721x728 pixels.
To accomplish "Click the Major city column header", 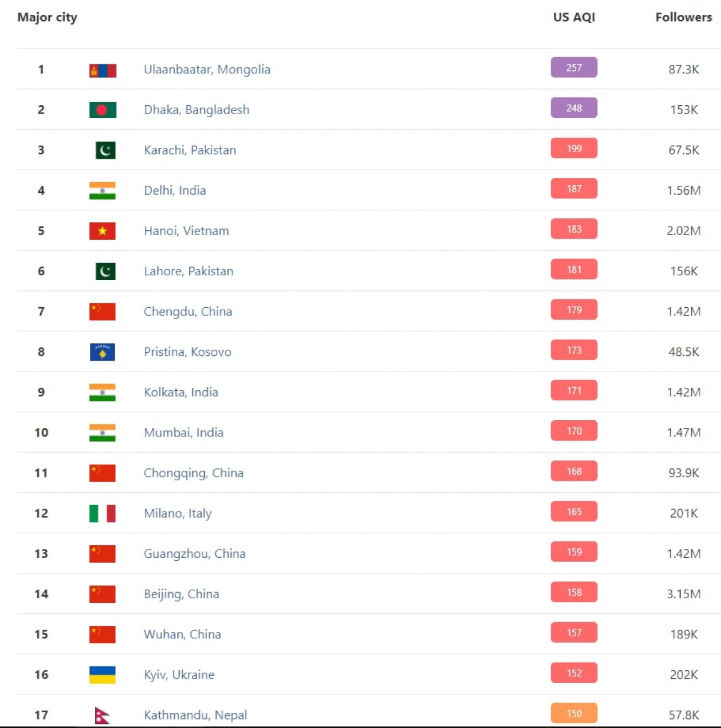I will tap(47, 17).
